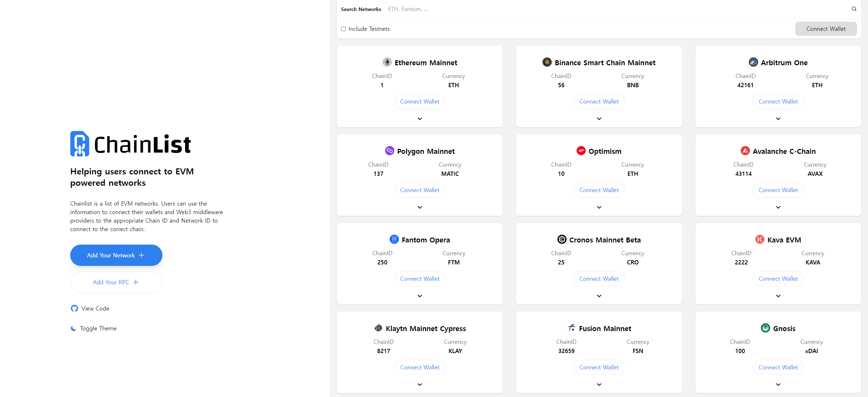The width and height of the screenshot is (868, 397).
Task: Click the gray header Connect Wallet button
Action: click(826, 29)
